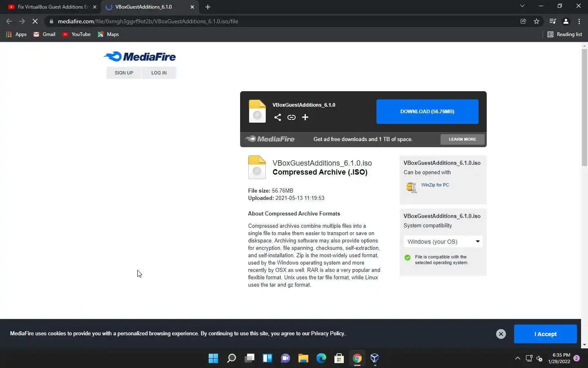The image size is (588, 368).
Task: Click the Chrome icon on the taskbar
Action: click(357, 359)
